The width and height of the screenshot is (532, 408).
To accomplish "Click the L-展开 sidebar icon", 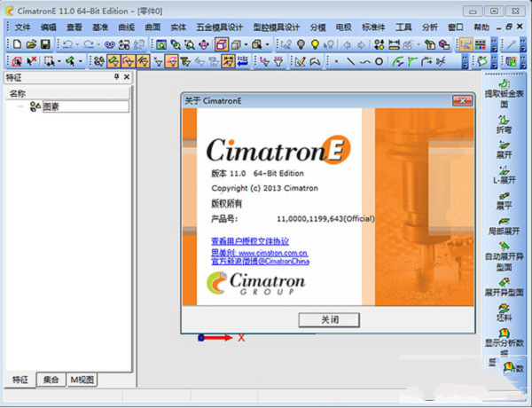I will pyautogui.click(x=505, y=175).
